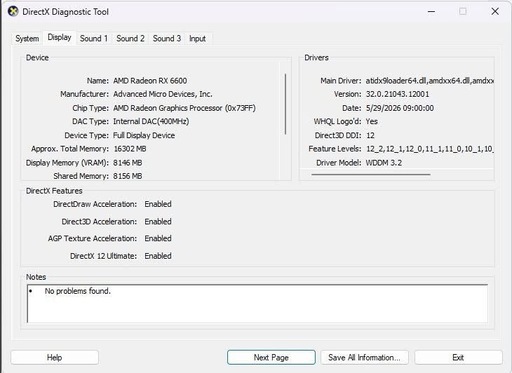Click the DirectX 12 Ultimate Enabled value
Viewport: 512px width, 373px height.
point(158,256)
